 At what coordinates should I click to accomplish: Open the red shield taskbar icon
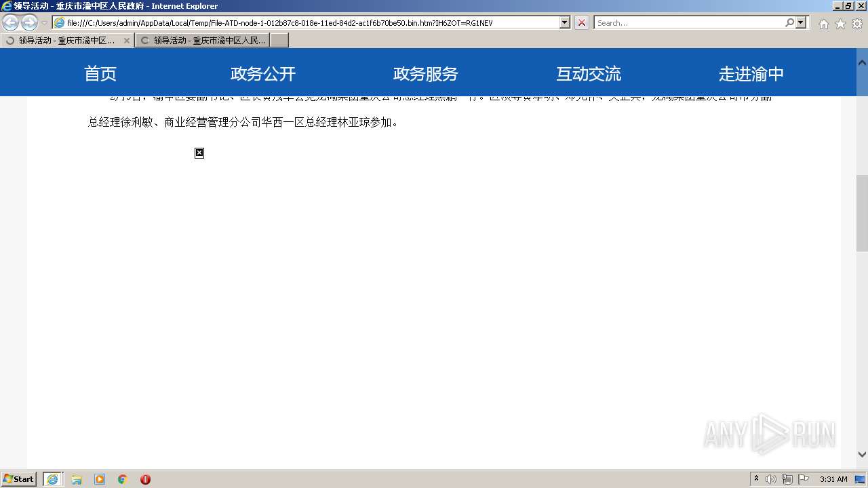[145, 479]
